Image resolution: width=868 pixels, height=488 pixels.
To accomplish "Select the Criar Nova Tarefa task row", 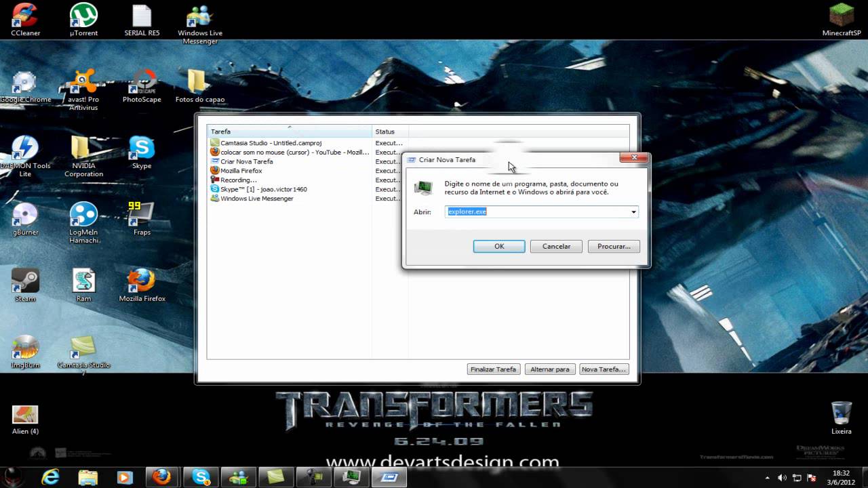I will (x=305, y=162).
